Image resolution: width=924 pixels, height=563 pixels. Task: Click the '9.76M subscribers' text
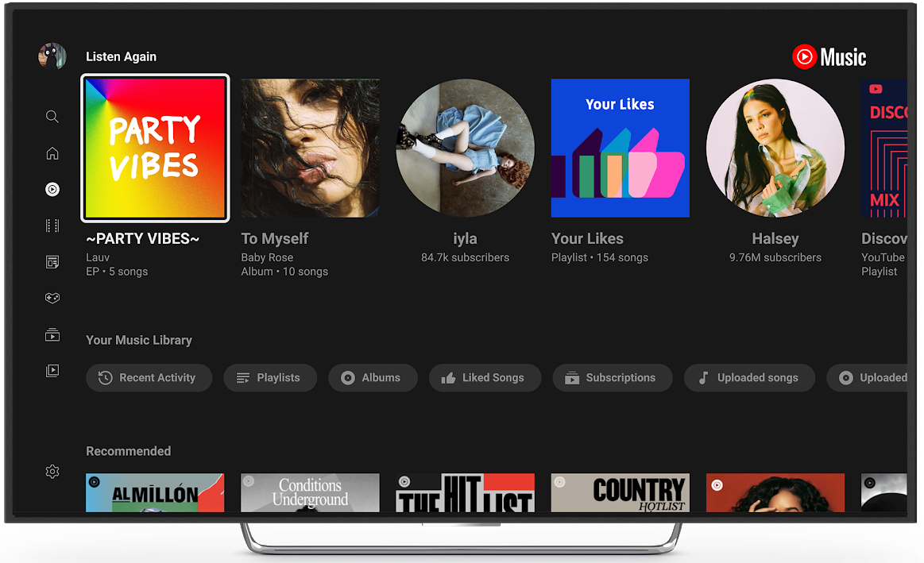pyautogui.click(x=775, y=257)
